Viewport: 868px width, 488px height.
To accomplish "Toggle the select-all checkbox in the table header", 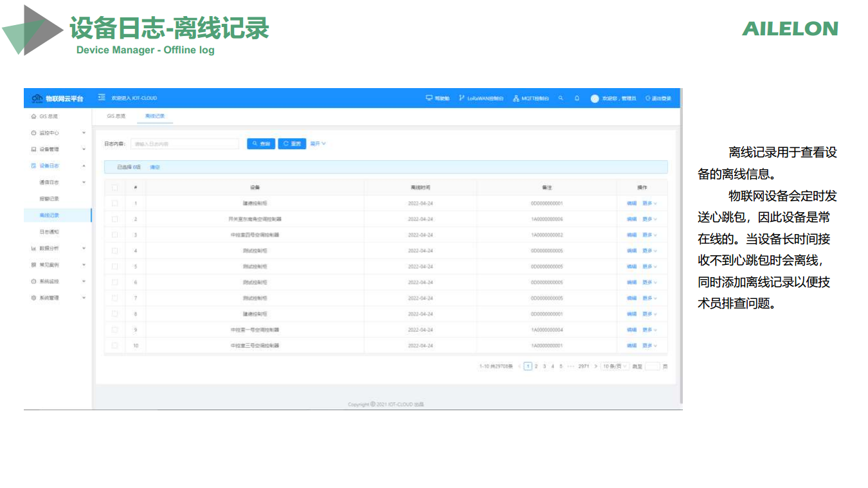I will point(115,188).
